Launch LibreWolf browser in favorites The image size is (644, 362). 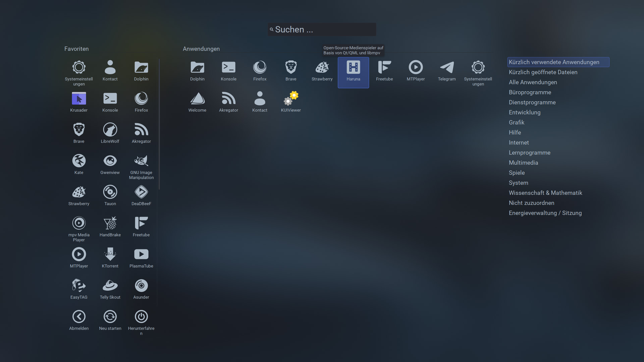110,133
